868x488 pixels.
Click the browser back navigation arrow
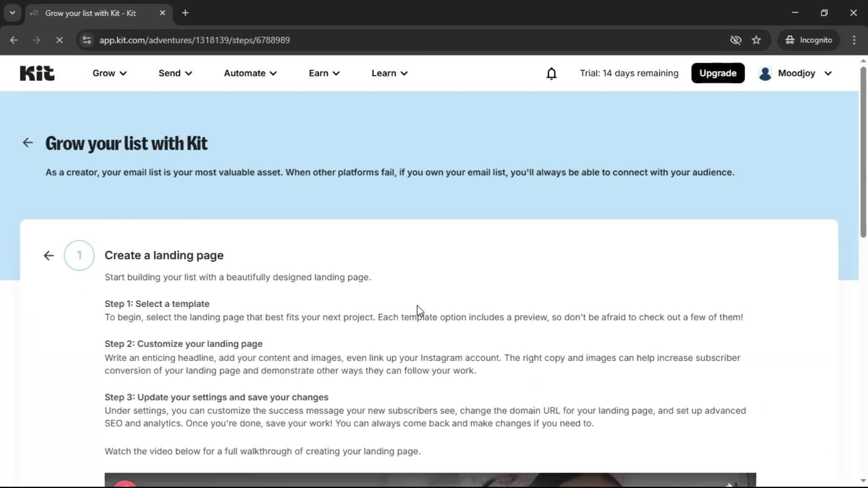click(x=14, y=40)
